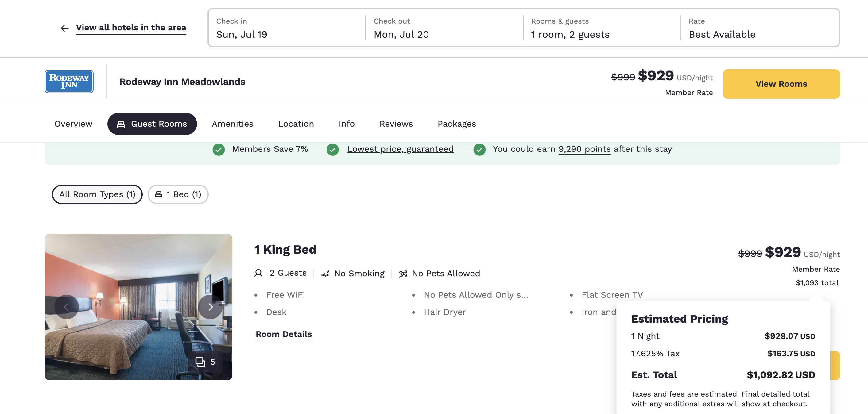Viewport: 868px width, 414px height.
Task: Switch to the Reviews tab
Action: (396, 124)
